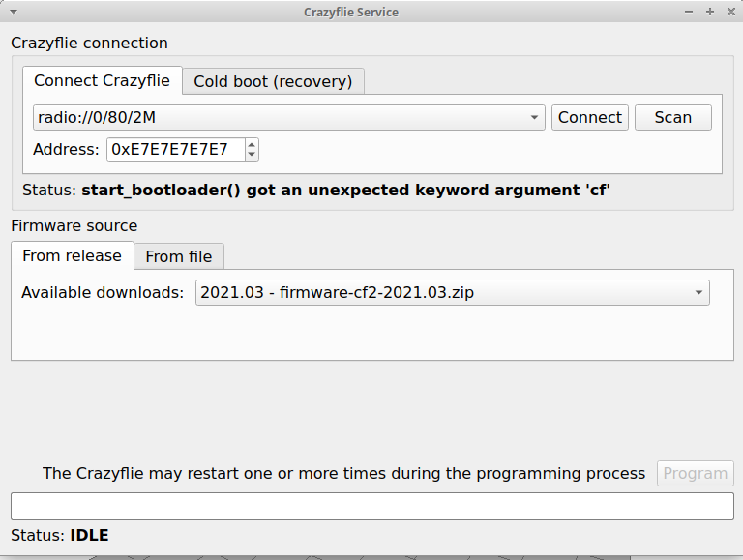
Task: Click the programming progress bar
Action: click(371, 507)
